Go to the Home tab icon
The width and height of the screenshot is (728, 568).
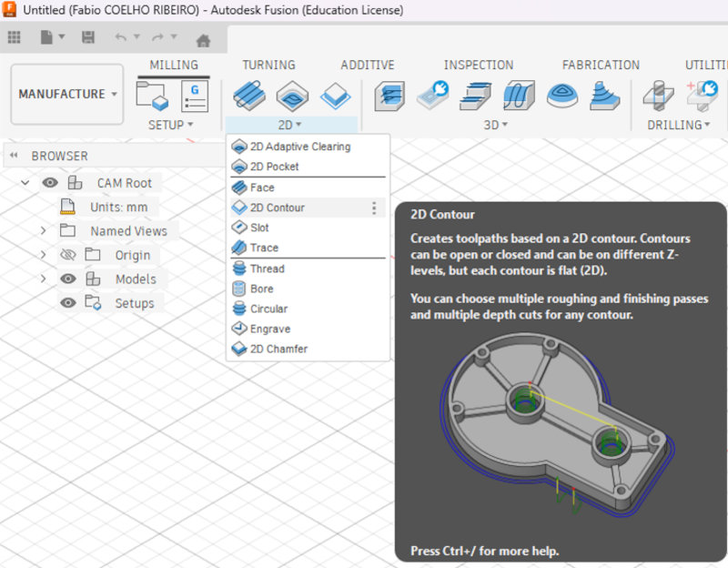pos(203,40)
